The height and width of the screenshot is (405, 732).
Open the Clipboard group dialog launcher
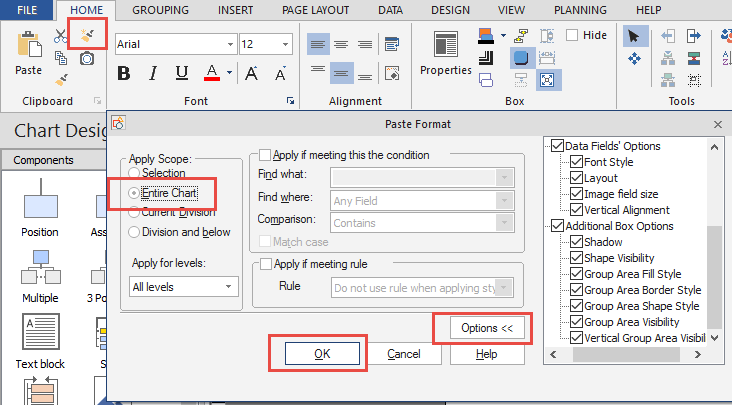98,101
